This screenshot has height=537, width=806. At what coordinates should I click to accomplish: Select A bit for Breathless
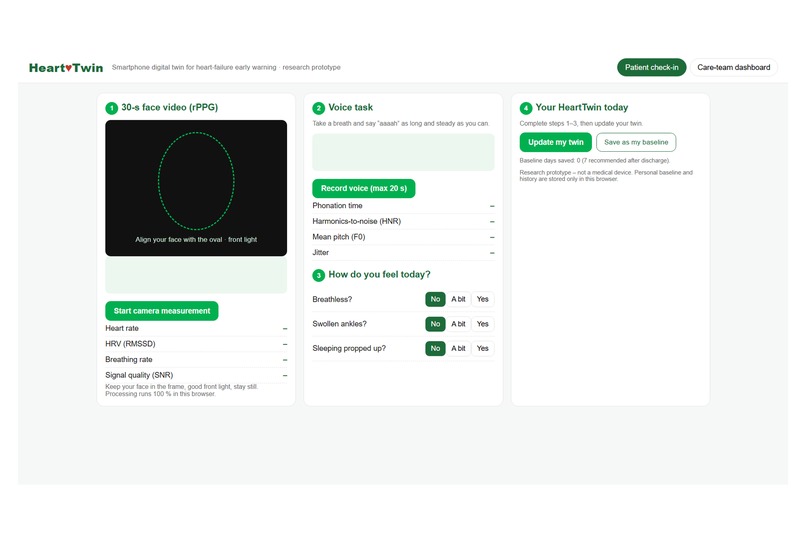point(458,299)
